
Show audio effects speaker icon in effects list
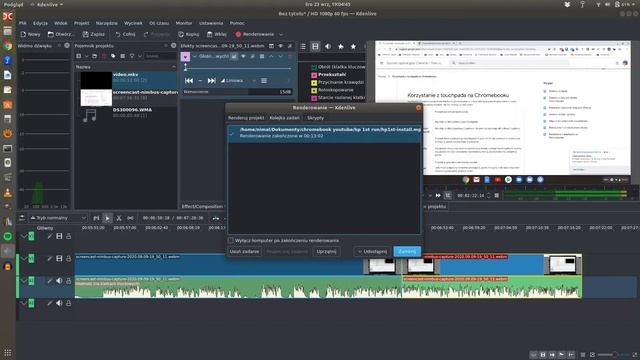(x=328, y=47)
